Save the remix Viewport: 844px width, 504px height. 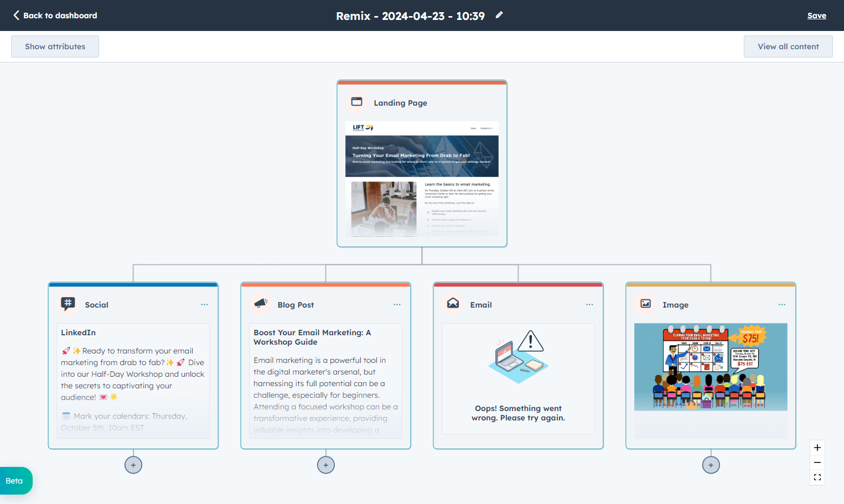(817, 15)
